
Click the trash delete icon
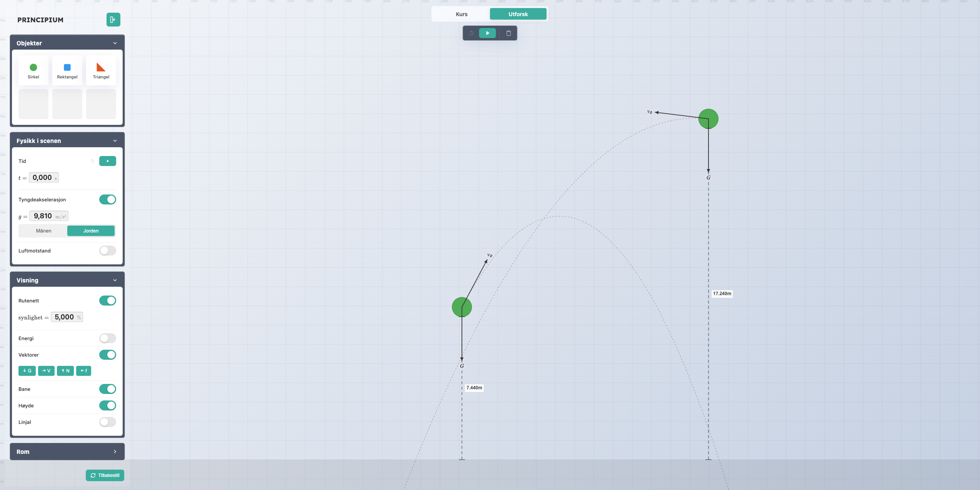point(508,33)
